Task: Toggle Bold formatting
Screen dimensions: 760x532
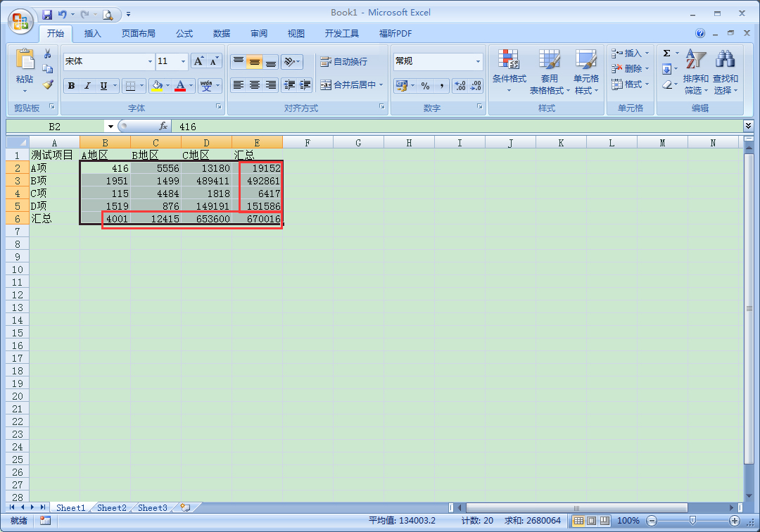Action: [71, 86]
